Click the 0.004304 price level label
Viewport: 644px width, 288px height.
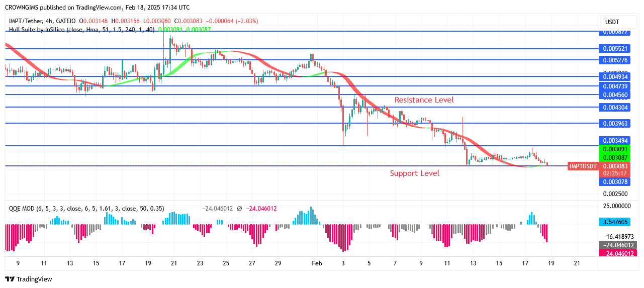pos(616,108)
